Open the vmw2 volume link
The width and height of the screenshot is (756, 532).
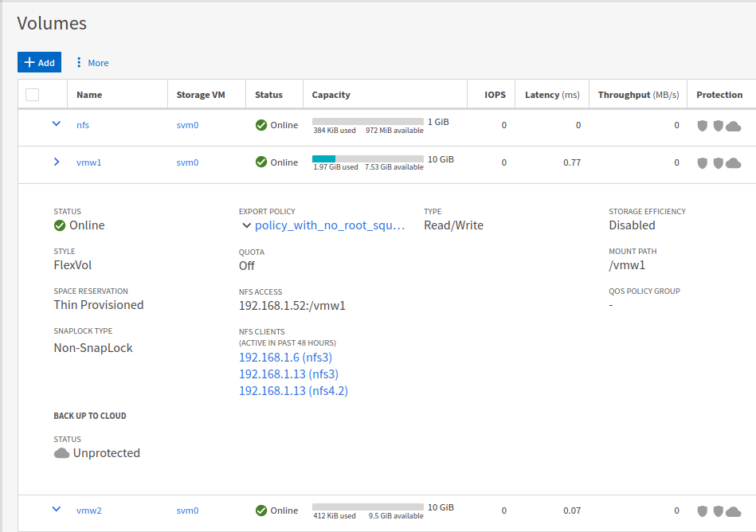(88, 510)
